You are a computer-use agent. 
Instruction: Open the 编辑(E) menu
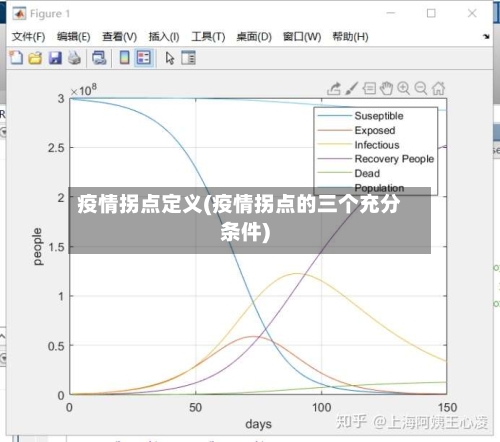click(x=73, y=37)
